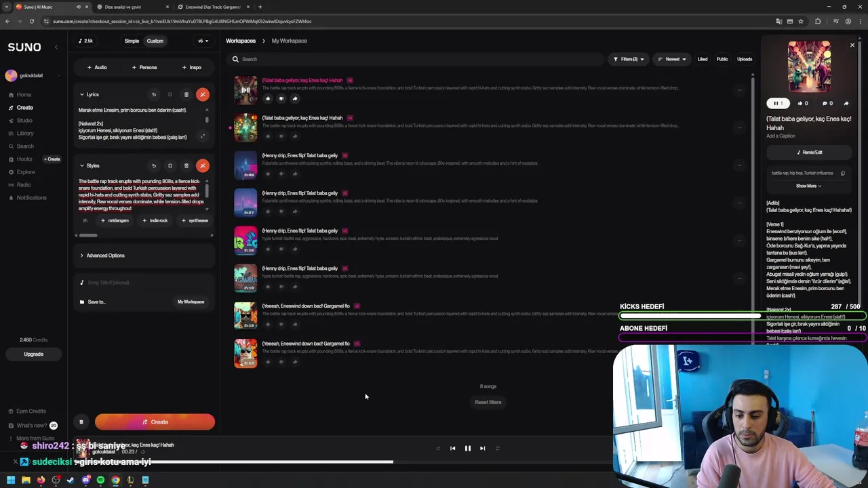Share the first song in list
868x488 pixels.
(295, 99)
